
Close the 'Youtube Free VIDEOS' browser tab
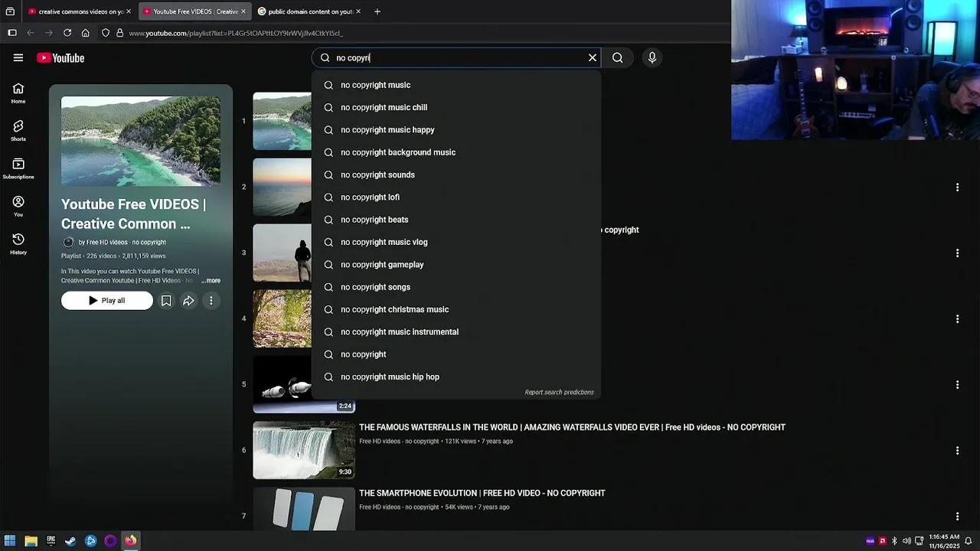click(243, 11)
